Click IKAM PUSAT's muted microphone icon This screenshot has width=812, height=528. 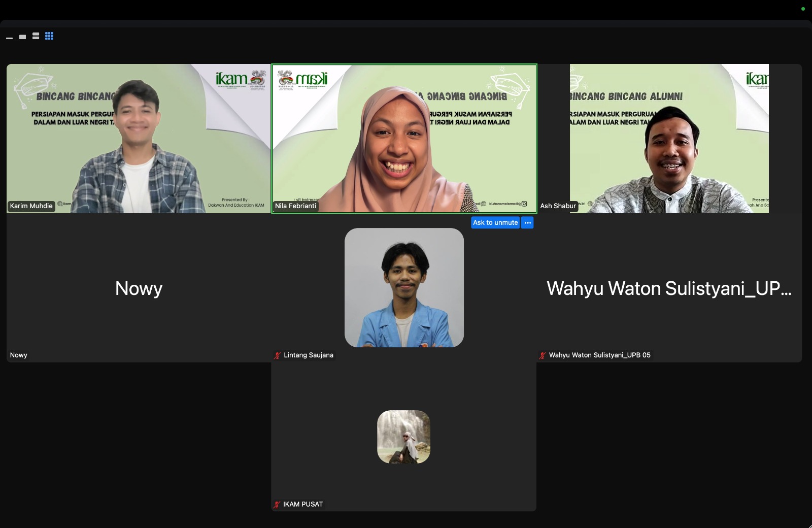coord(277,505)
